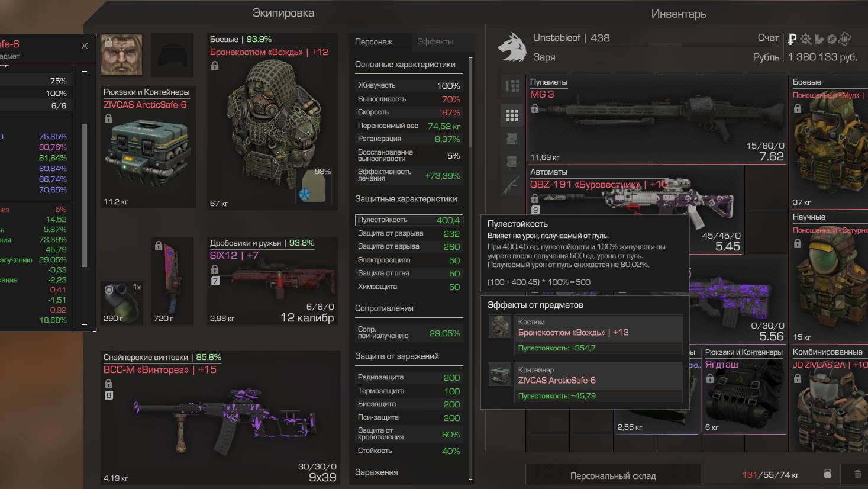Select the list-and-grid view icon

tap(512, 86)
